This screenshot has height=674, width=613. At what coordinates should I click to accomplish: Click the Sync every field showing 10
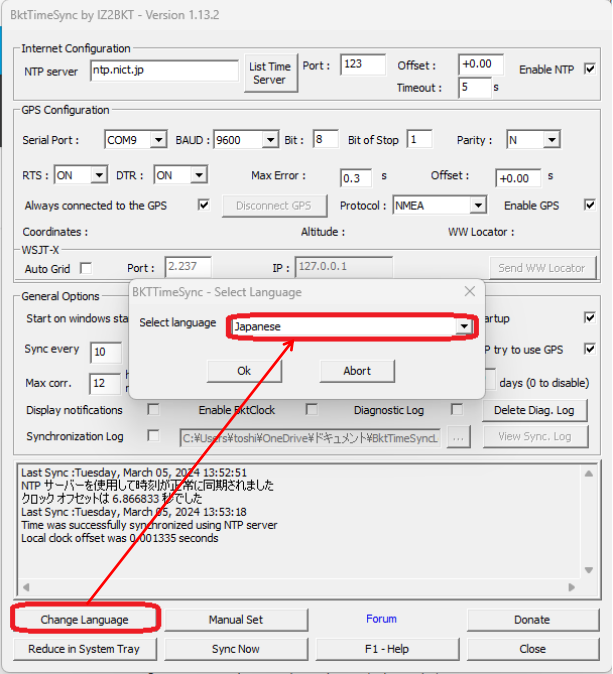[106, 352]
